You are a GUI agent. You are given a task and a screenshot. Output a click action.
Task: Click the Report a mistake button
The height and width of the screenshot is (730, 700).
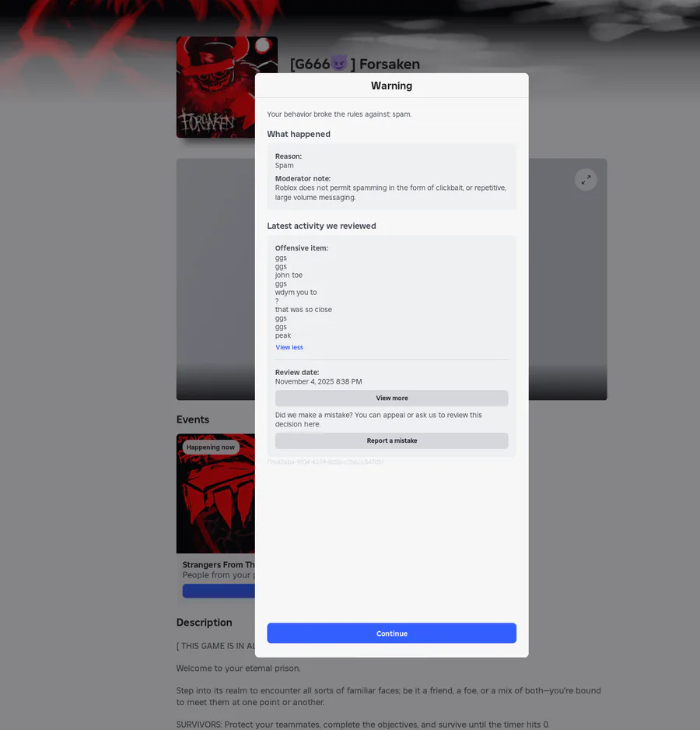coord(391,440)
